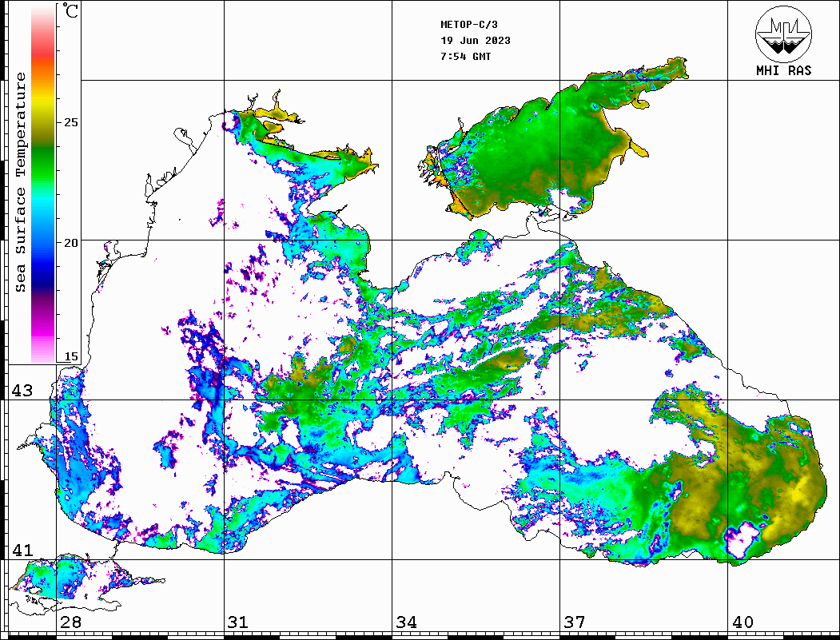This screenshot has width=840, height=640.
Task: Click the MHI RAS text label
Action: pos(783,70)
